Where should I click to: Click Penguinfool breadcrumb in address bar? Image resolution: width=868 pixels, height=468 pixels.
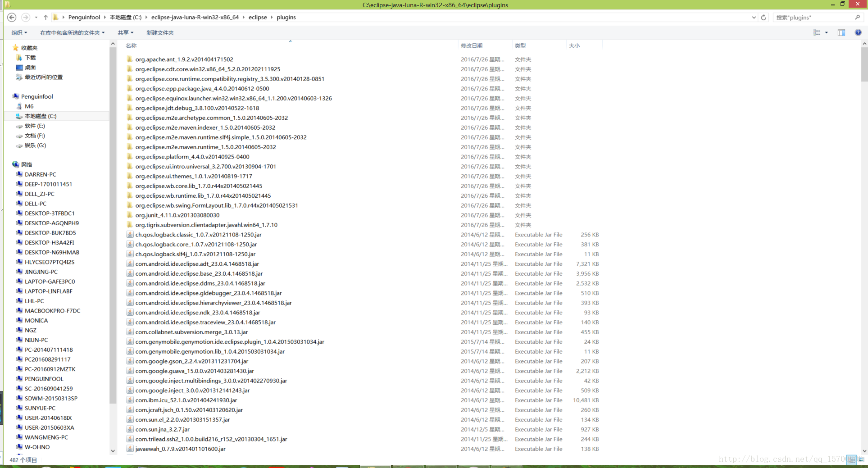(x=84, y=18)
